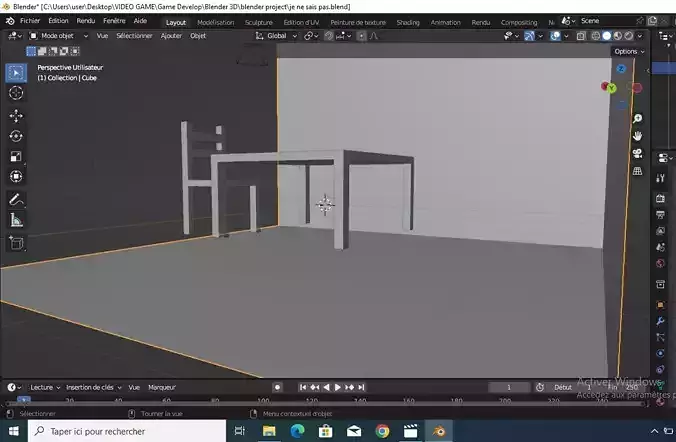Switch to Material Preview shading
This screenshot has width=676, height=442.
[618, 36]
